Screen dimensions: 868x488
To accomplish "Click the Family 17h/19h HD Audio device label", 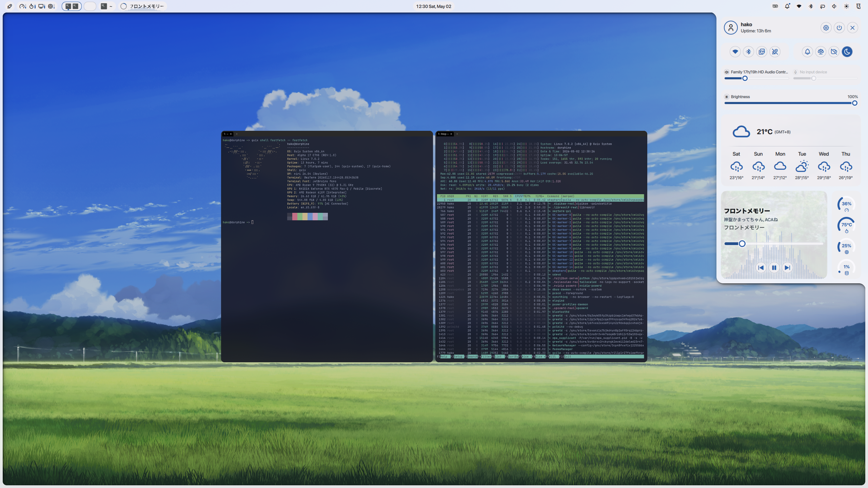I will (759, 72).
